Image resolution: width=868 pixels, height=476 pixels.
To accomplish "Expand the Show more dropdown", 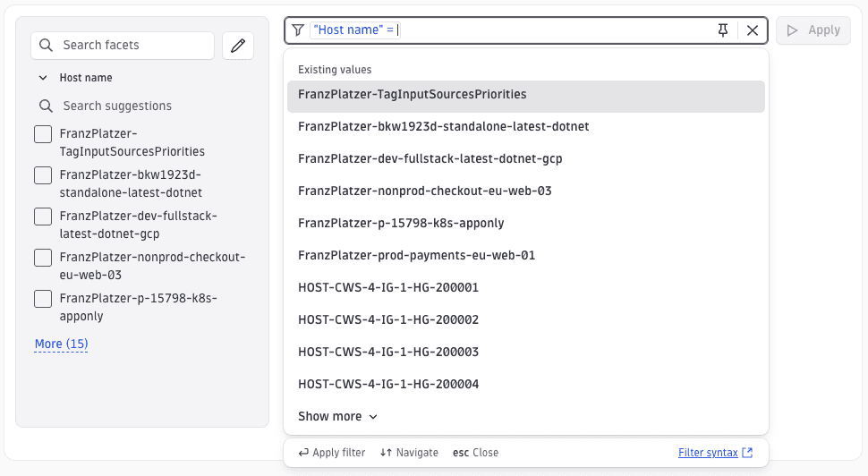I will pyautogui.click(x=337, y=416).
